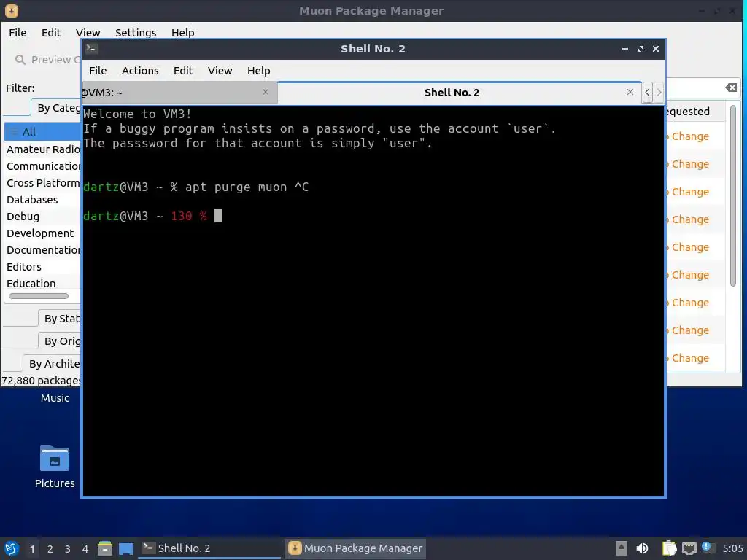The height and width of the screenshot is (560, 747).
Task: Click the left tab scroll arrow
Action: point(647,93)
